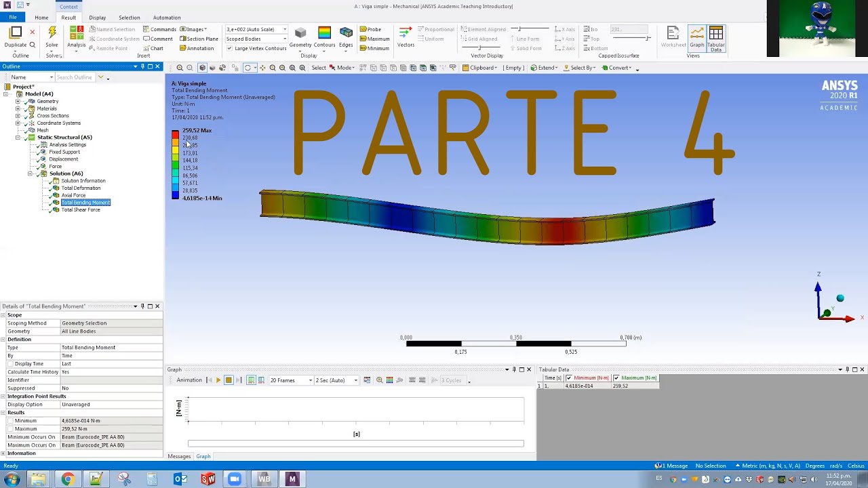The image size is (868, 488).
Task: Click the Solve lightning icon
Action: (52, 33)
